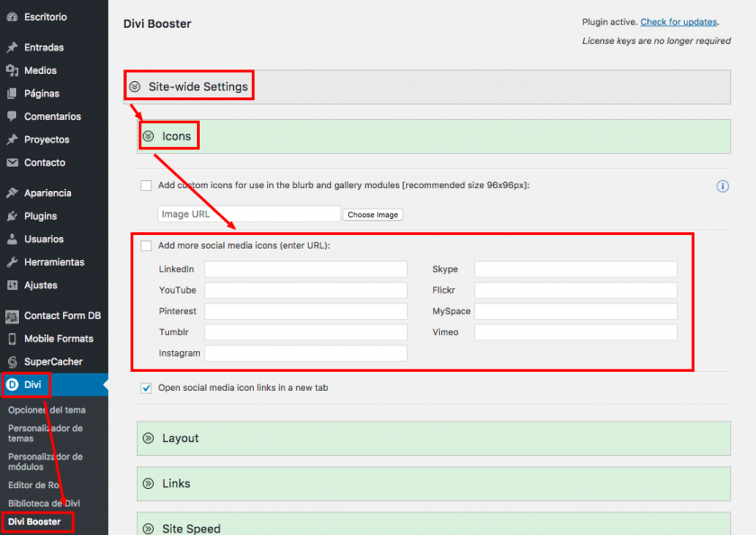Click the LinkedIn URL field
This screenshot has height=535, width=756.
pos(306,269)
